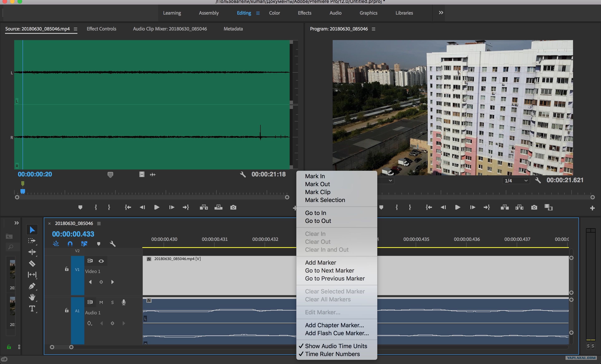Open Audio Clip Mixer tab
This screenshot has height=364, width=601.
click(x=170, y=29)
